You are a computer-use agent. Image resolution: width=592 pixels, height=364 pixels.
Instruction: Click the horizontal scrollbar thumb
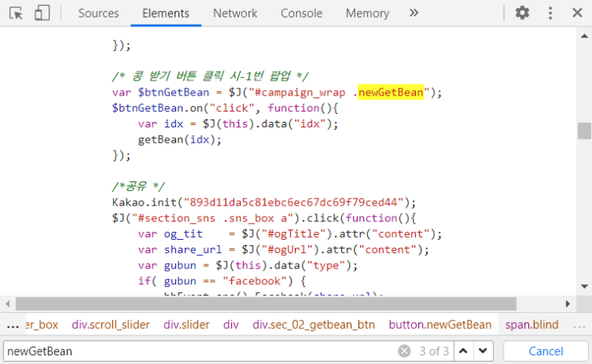266,303
